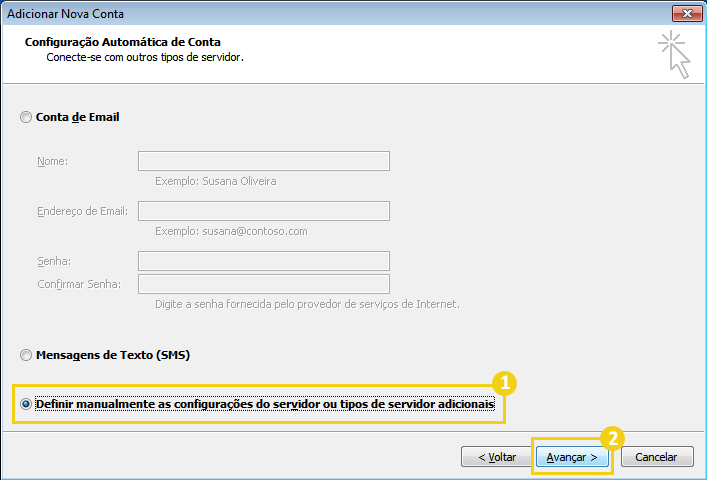Select Definir manualmente as configurações do servidor
Screen dimensions: 707x480
[x=26, y=404]
